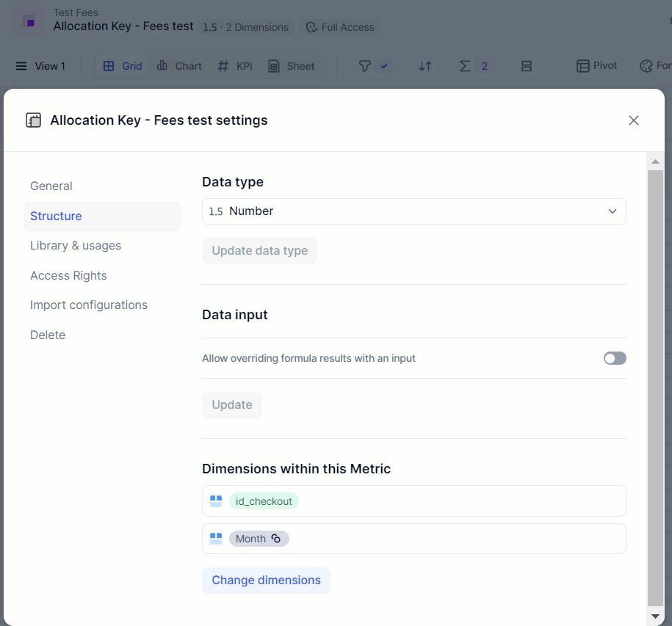Click the aggregation count badge 2
The width and height of the screenshot is (672, 626).
484,66
